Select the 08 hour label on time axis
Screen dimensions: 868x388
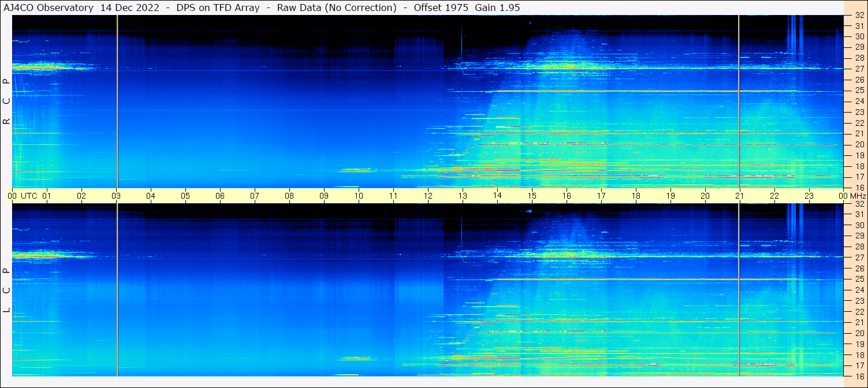coord(289,196)
